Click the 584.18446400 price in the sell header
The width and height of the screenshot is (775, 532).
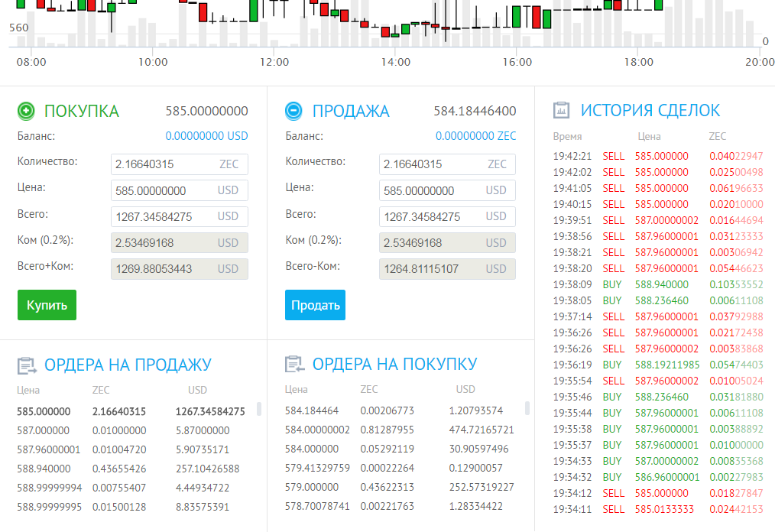click(x=475, y=112)
